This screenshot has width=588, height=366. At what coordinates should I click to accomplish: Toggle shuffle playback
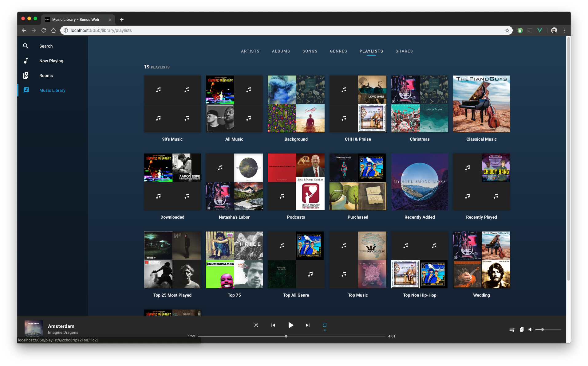click(x=256, y=325)
